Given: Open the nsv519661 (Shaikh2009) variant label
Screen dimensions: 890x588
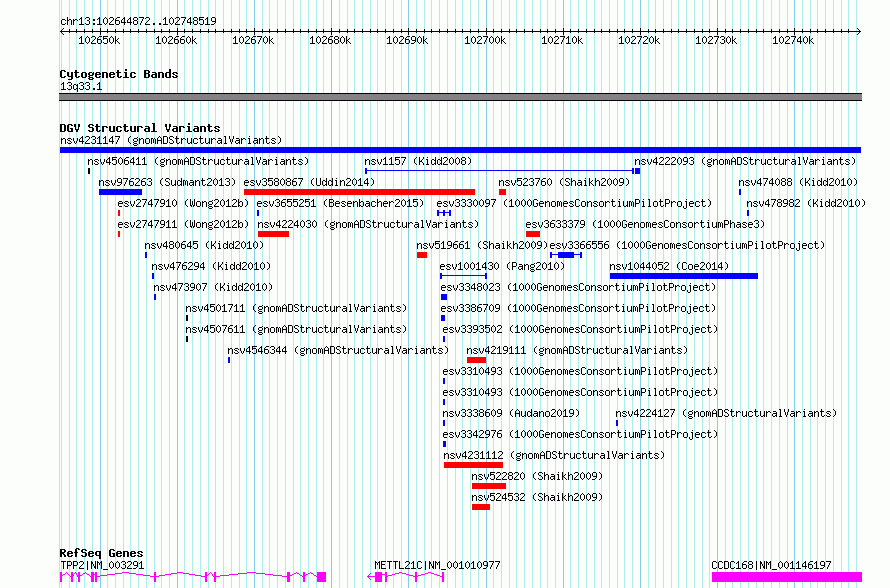Looking at the screenshot, I should click(x=482, y=245).
